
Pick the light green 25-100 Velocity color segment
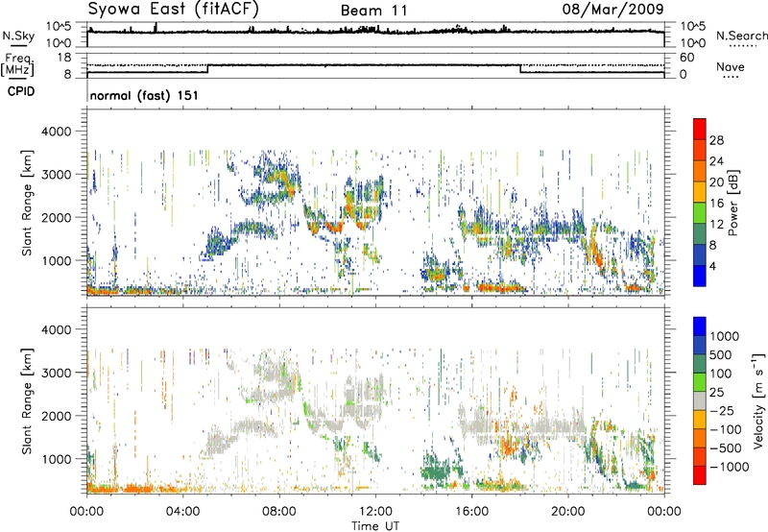pyautogui.click(x=700, y=382)
